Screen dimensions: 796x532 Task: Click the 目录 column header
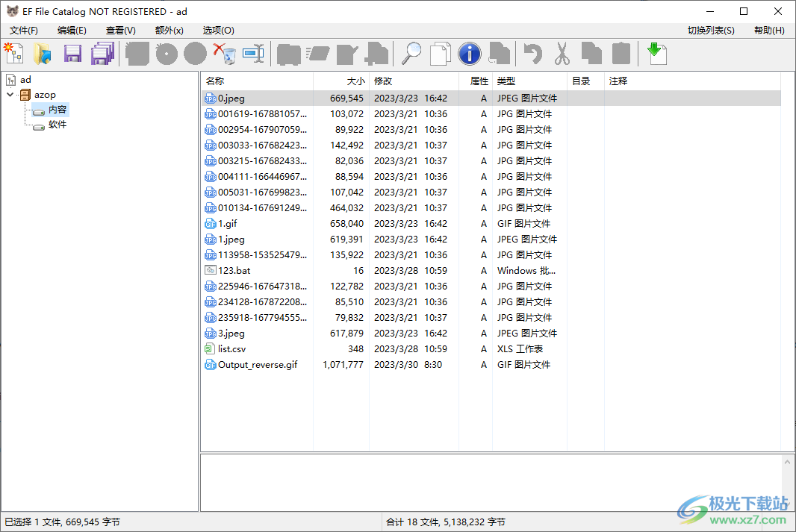tap(585, 81)
